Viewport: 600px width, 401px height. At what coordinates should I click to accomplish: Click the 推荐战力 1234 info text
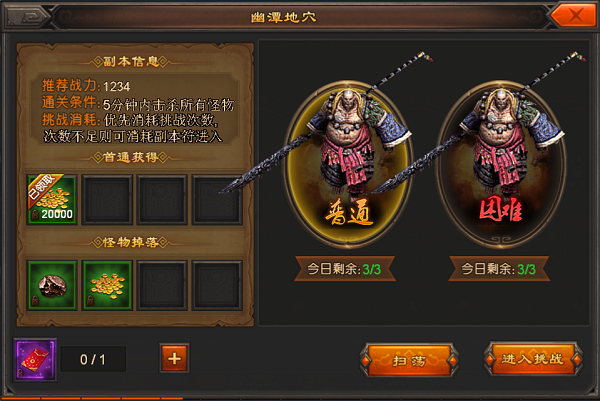[x=86, y=86]
